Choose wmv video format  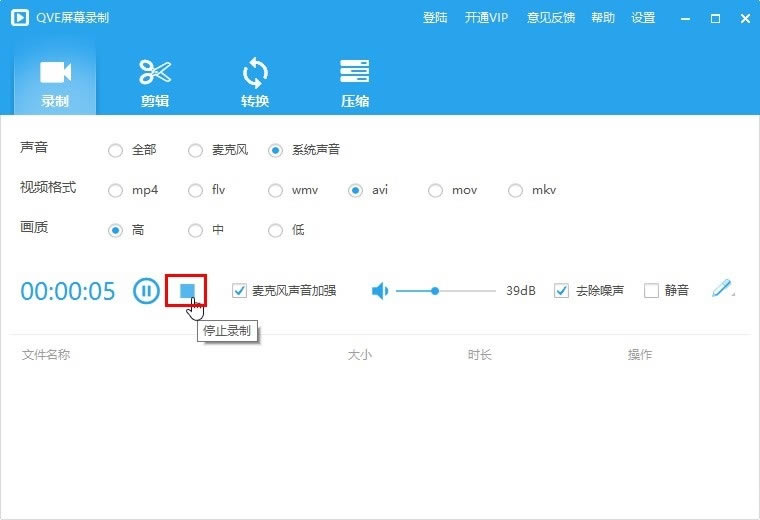click(x=275, y=190)
